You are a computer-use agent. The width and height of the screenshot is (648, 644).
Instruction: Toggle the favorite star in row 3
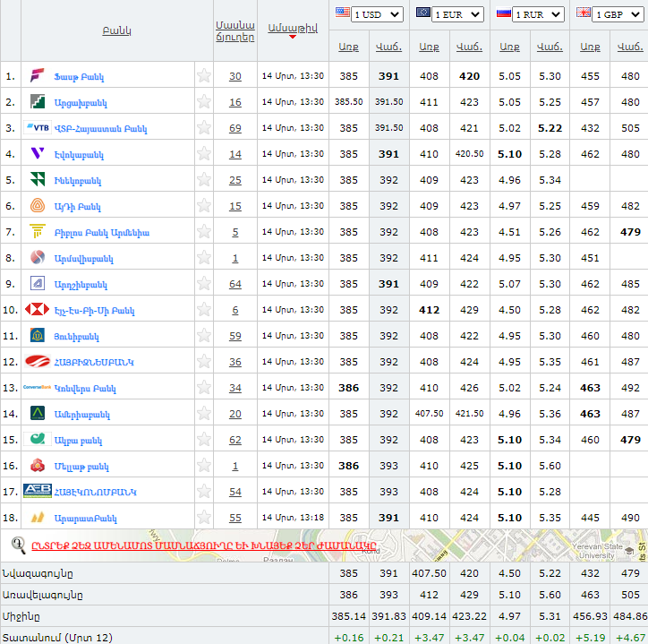(x=204, y=127)
